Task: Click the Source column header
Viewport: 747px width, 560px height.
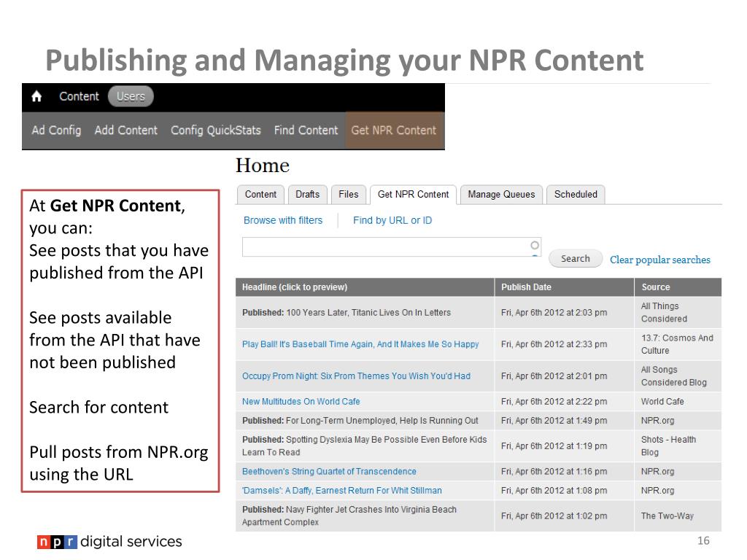Action: 678,287
